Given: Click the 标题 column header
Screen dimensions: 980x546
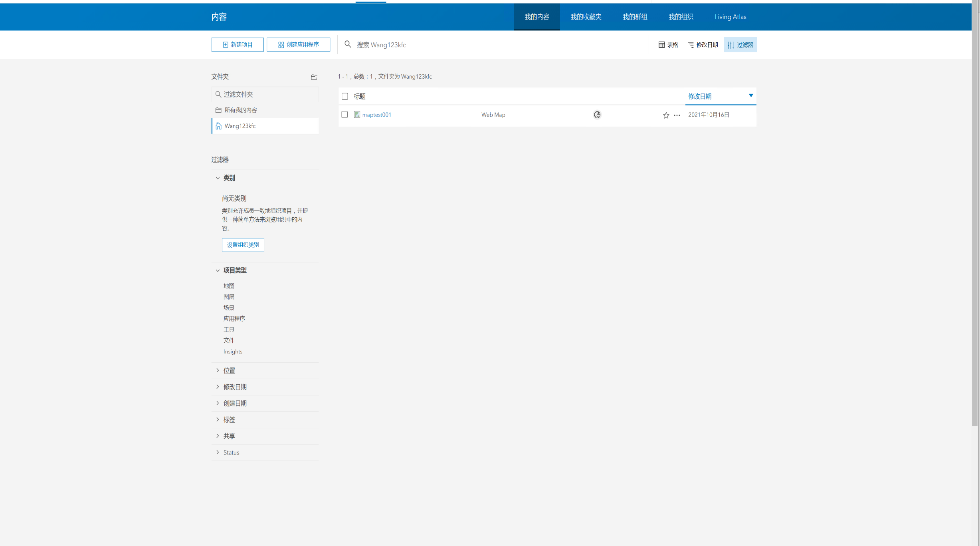Looking at the screenshot, I should tap(360, 96).
